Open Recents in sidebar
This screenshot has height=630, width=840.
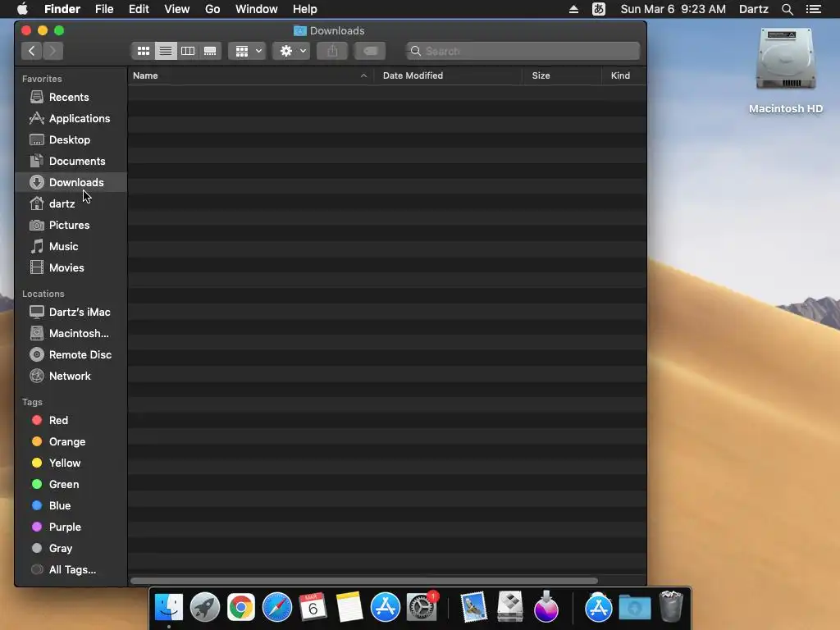coord(71,97)
